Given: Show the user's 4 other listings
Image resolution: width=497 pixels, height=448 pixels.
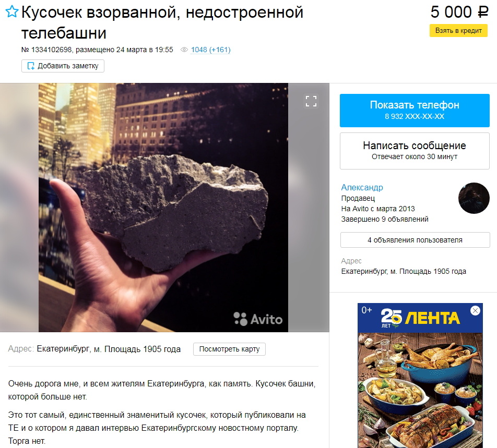Looking at the screenshot, I should (x=415, y=240).
